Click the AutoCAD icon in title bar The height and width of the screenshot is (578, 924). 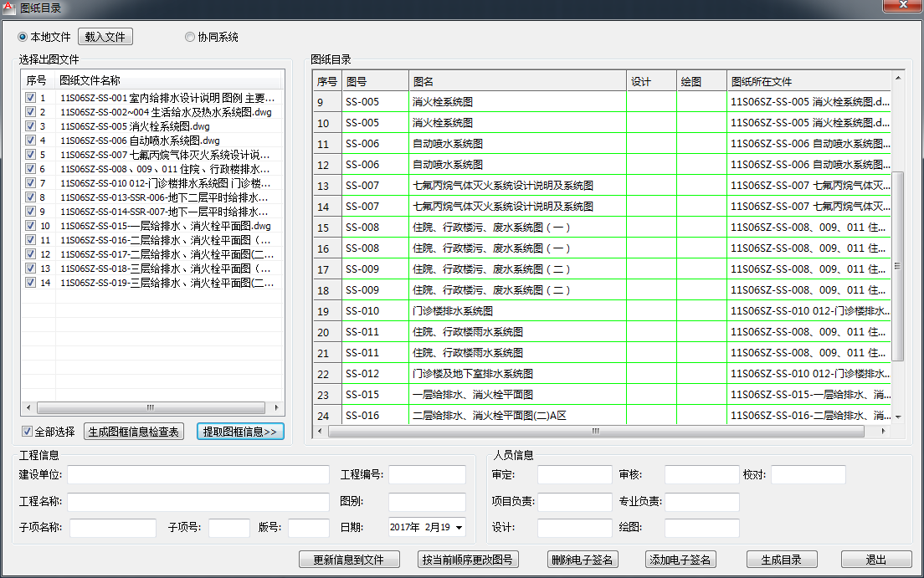8,8
